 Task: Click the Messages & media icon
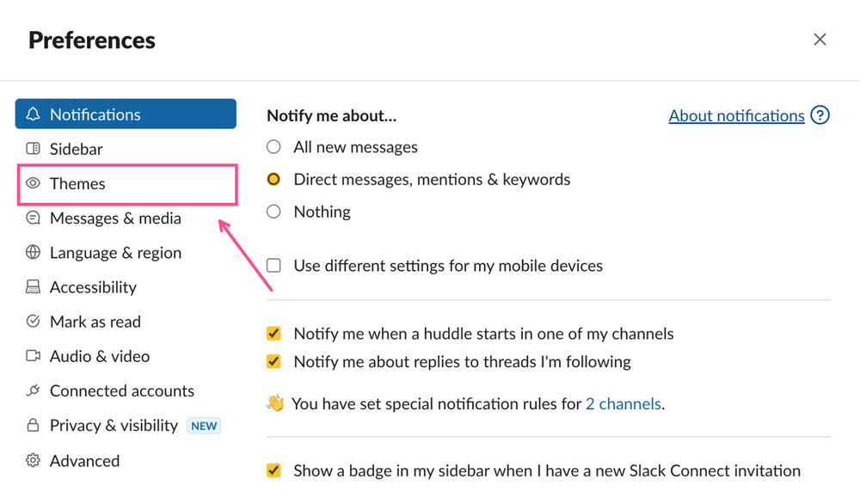(34, 218)
